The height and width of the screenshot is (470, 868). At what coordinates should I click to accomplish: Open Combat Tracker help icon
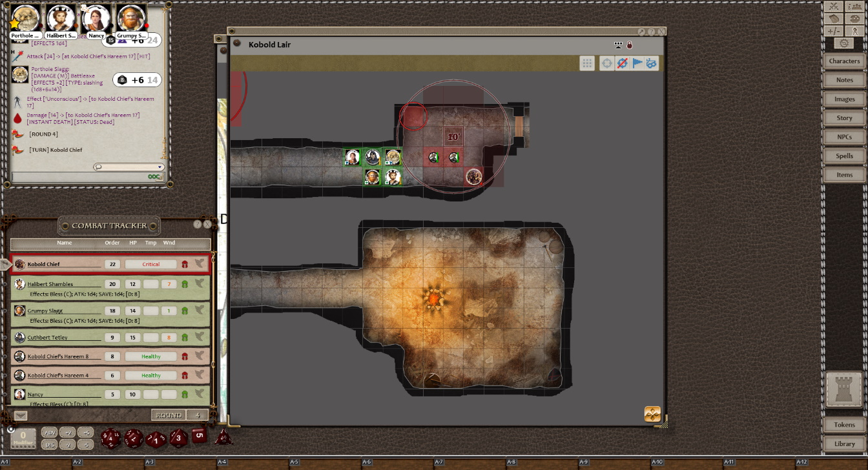197,225
